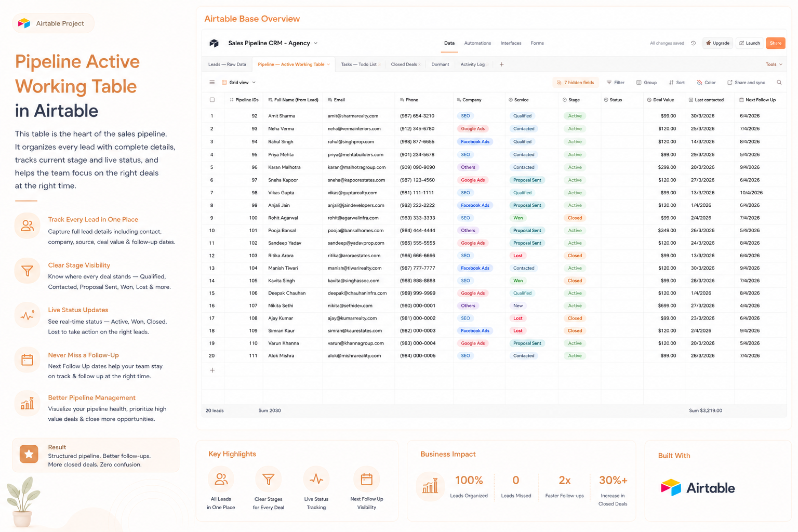Open the revision history clock icon

693,43
